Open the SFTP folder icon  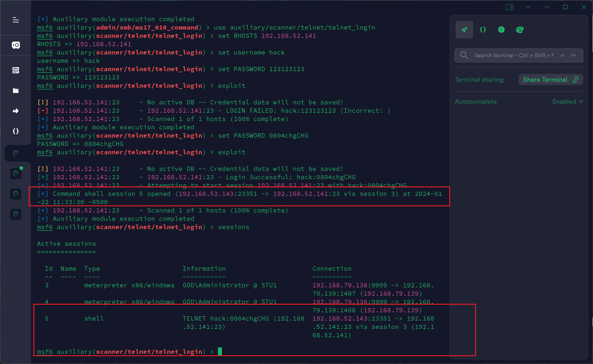click(16, 91)
